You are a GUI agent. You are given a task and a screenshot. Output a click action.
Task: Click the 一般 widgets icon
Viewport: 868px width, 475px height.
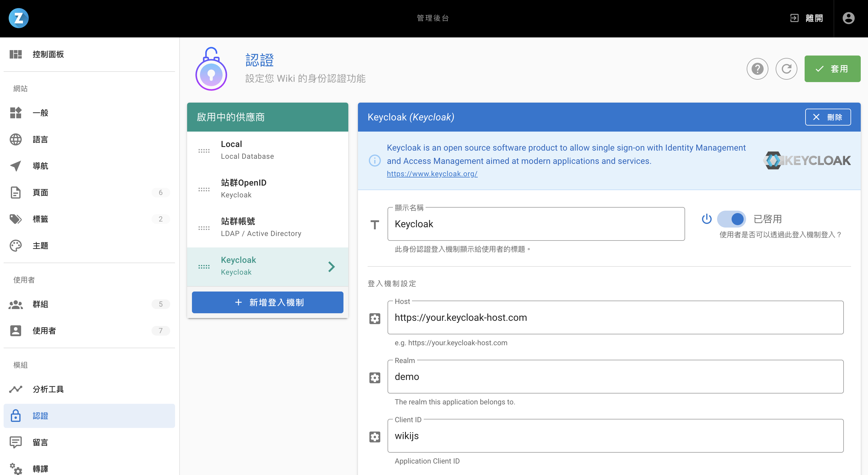click(15, 113)
